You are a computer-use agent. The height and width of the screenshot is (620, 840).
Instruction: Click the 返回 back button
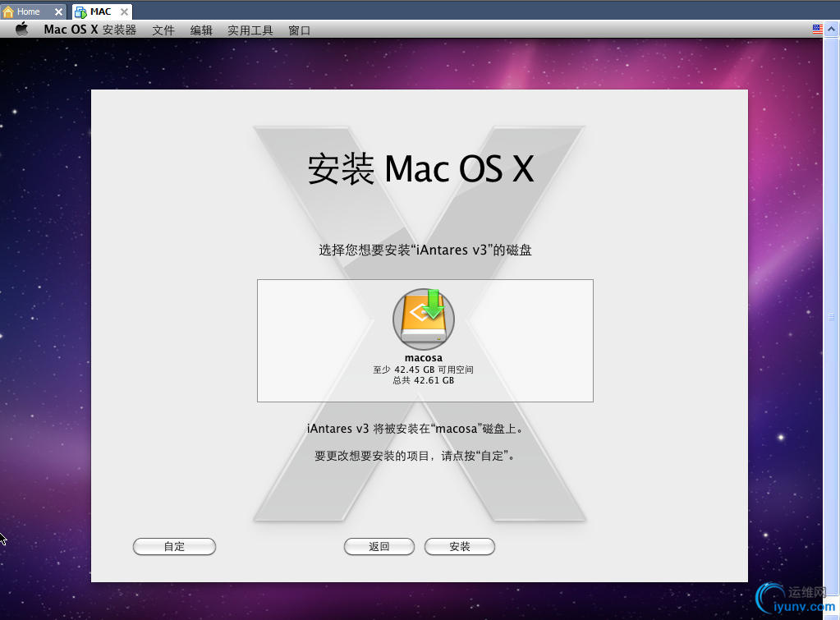click(x=379, y=547)
